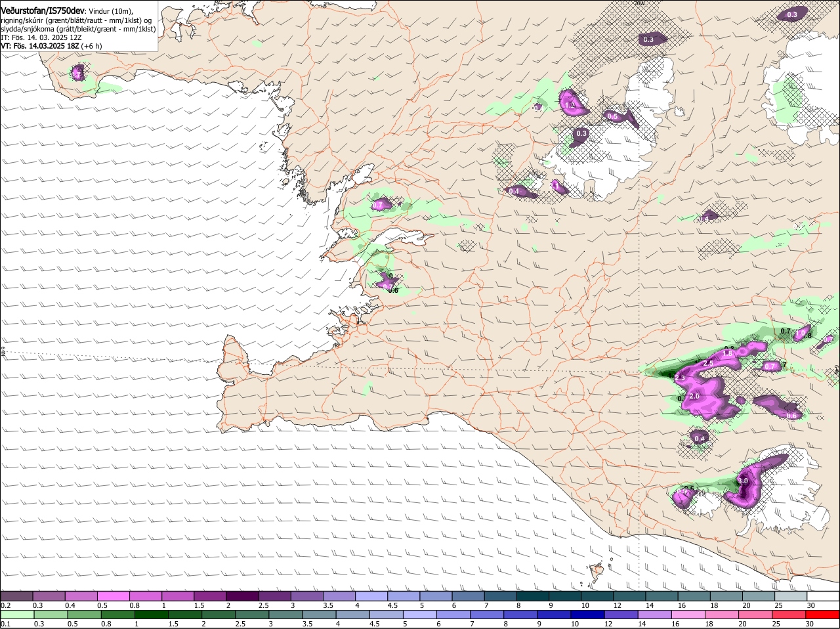Pick the lower legend swatch between 0.8 and 1

118,615
